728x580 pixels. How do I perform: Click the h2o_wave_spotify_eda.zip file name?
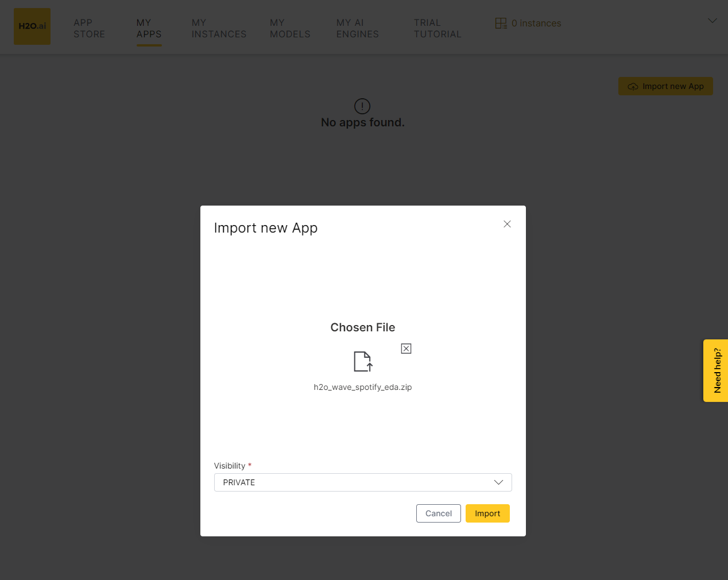tap(362, 387)
